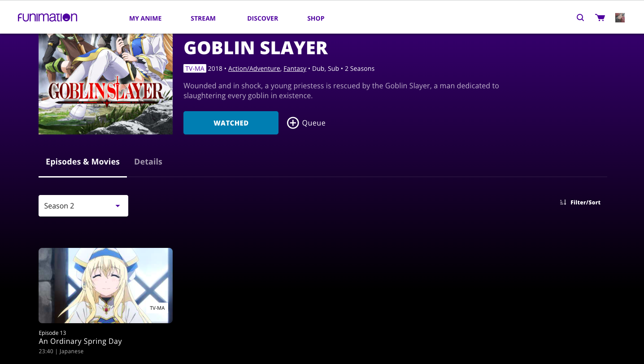Switch to the Episodes & Movies tab
The image size is (644, 364).
83,162
